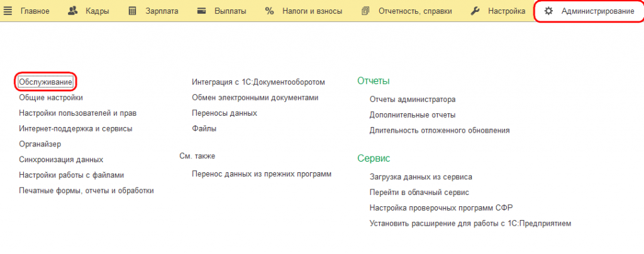The image size is (644, 254).
Task: Click Установить расширение для работы с 1С:Предприятием
Action: point(470,223)
